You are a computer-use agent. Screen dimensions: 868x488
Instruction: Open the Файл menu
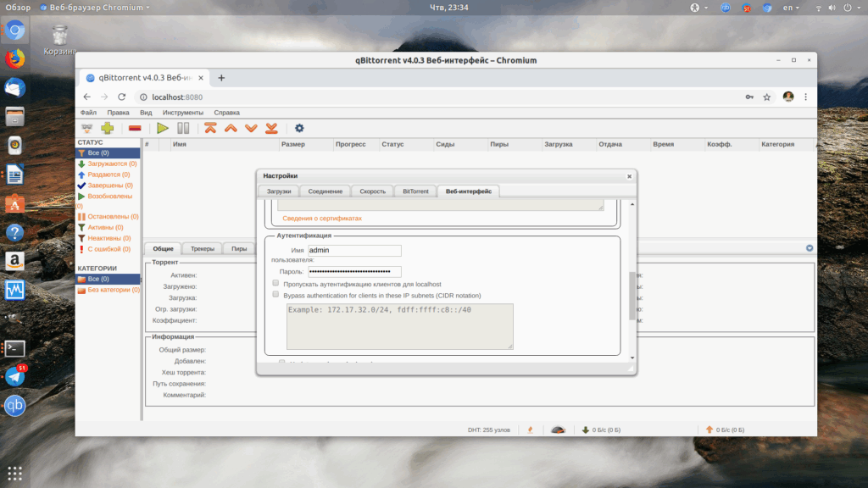(x=88, y=113)
